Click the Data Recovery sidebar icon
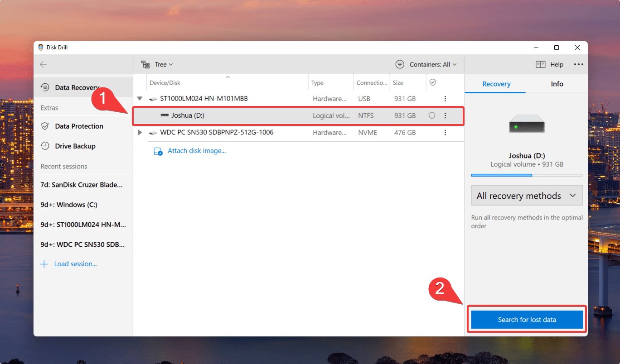Viewport: 620px width, 364px height. tap(45, 87)
